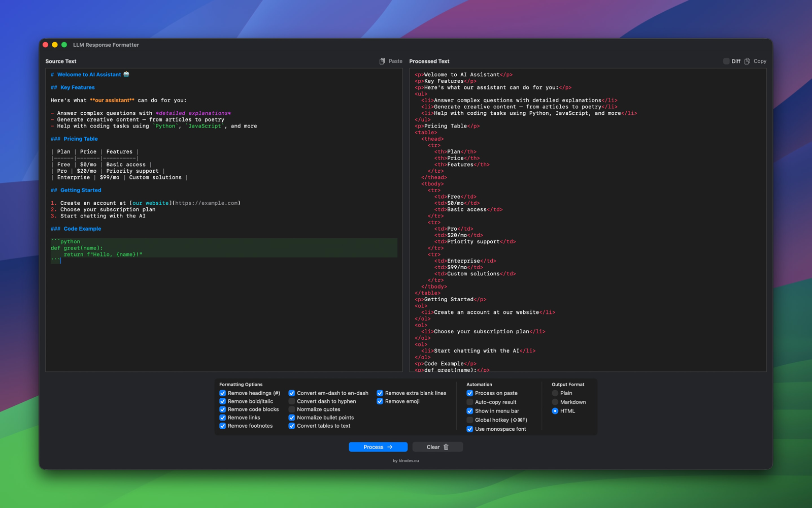Toggle Remove emoji option off
The image size is (812, 508).
tap(380, 401)
